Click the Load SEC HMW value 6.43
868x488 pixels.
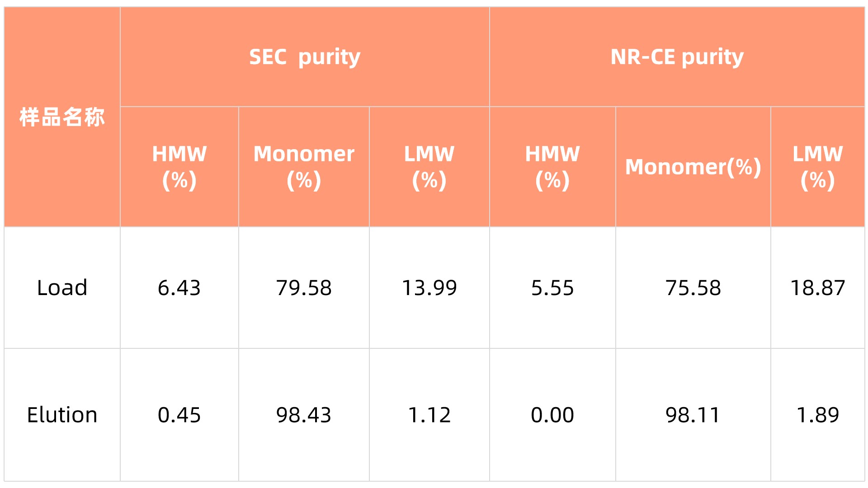(179, 288)
